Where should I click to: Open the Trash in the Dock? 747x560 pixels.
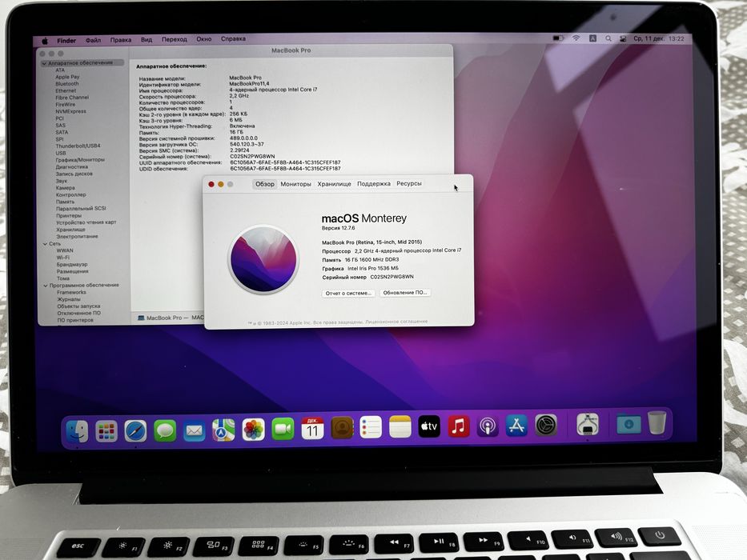[x=657, y=422]
